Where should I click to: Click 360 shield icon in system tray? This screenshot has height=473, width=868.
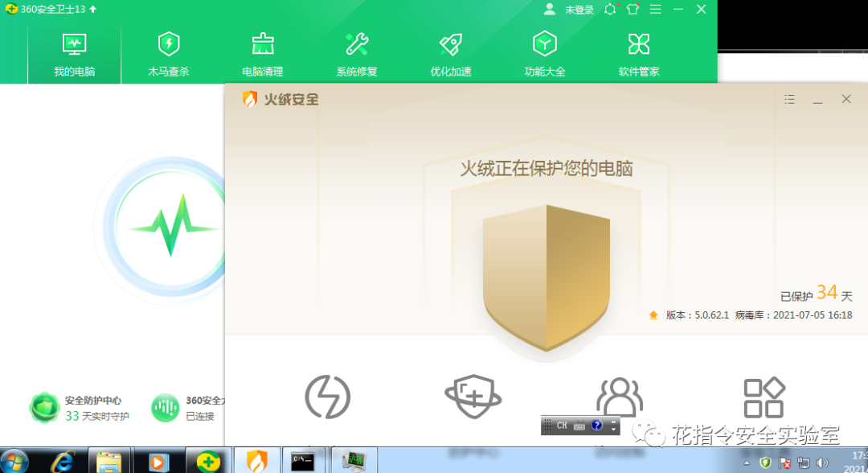pos(766,463)
